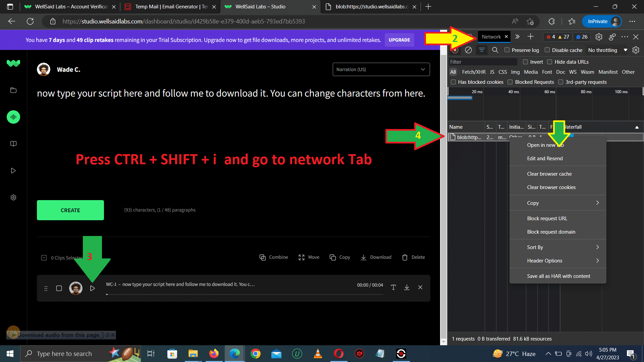The image size is (644, 362).
Task: Click the Move clips button
Action: click(309, 257)
